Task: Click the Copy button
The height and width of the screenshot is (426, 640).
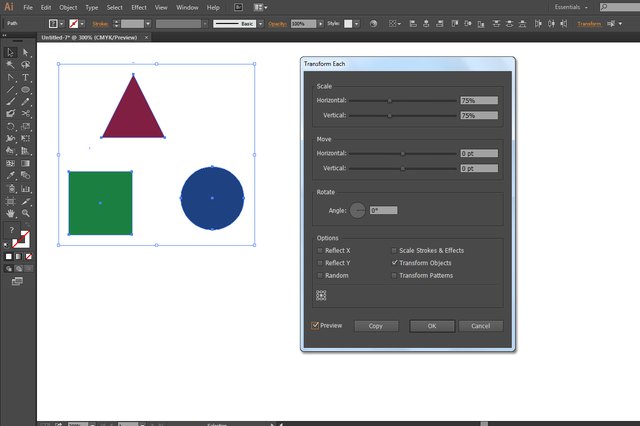Action: (x=376, y=326)
